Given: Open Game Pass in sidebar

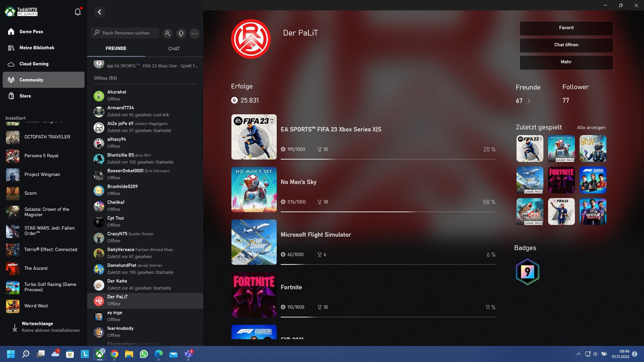Looking at the screenshot, I should pos(44,32).
